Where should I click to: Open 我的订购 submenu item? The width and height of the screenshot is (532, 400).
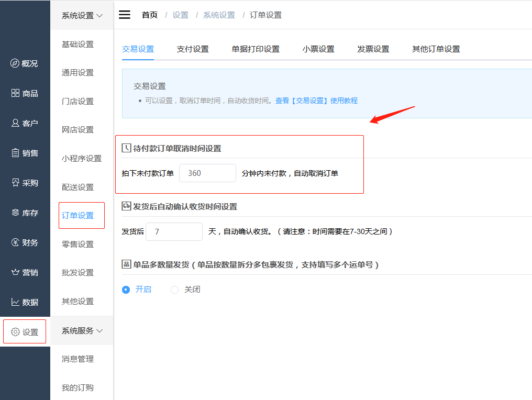click(x=77, y=387)
